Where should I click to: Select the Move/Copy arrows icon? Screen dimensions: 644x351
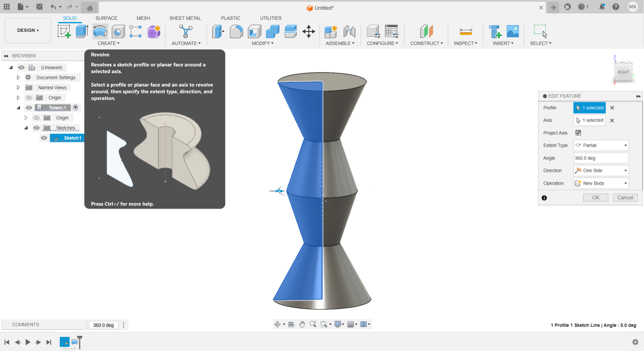(x=309, y=32)
